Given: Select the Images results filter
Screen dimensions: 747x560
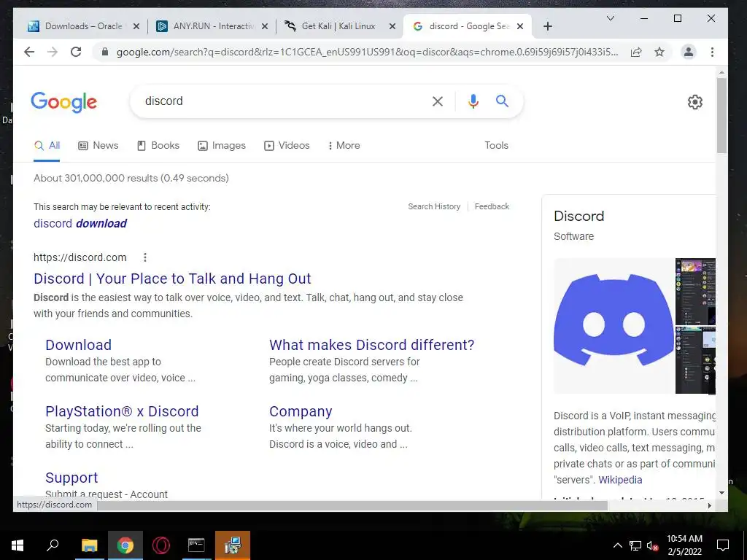Looking at the screenshot, I should click(222, 145).
